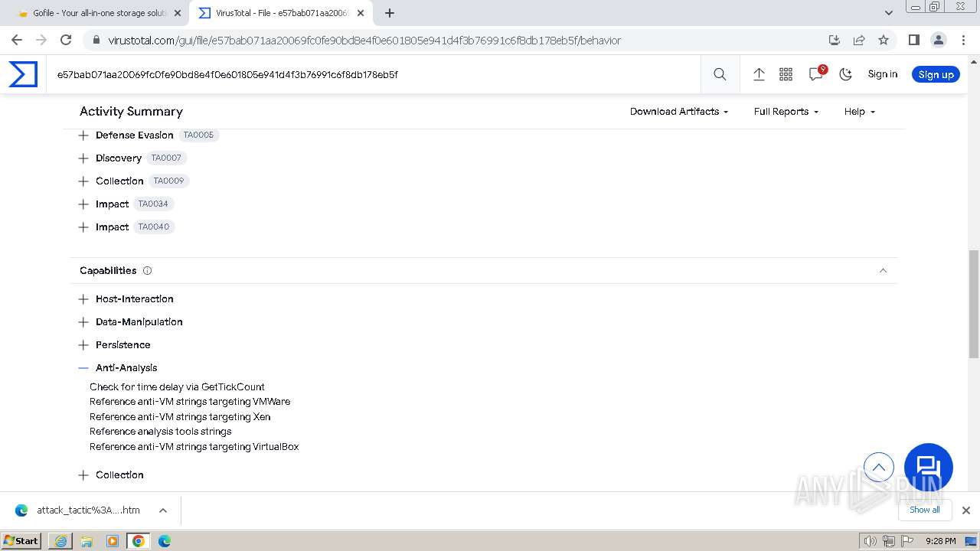Viewport: 980px width, 551px height.
Task: Toggle dark mode moon icon
Action: (x=845, y=74)
